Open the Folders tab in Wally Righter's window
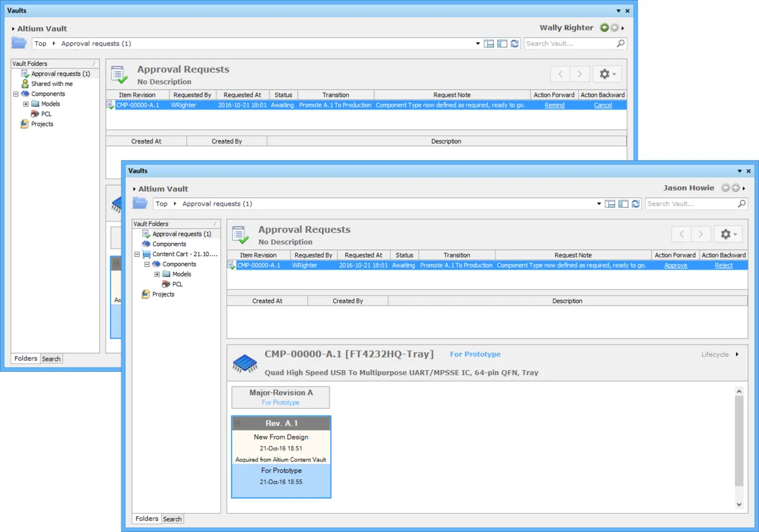Screen dimensions: 759x532 pyautogui.click(x=26, y=359)
